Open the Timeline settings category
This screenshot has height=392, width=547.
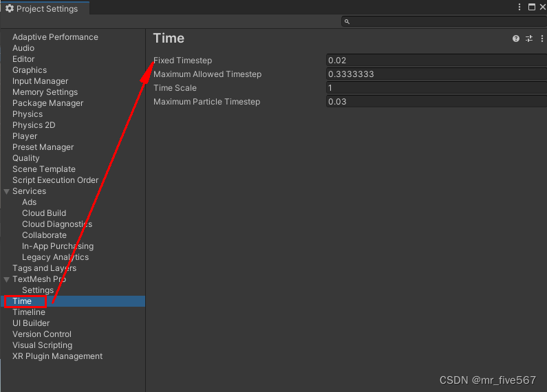click(x=29, y=312)
